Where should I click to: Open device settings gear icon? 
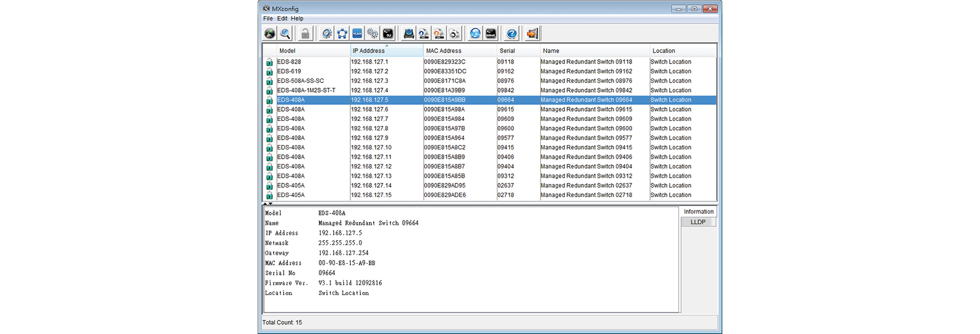[x=327, y=34]
